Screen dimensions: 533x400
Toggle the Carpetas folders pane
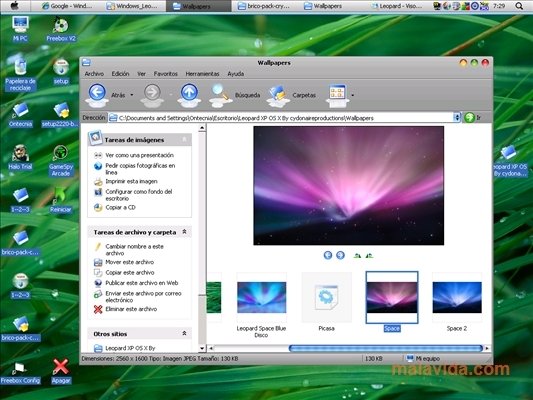click(292, 95)
